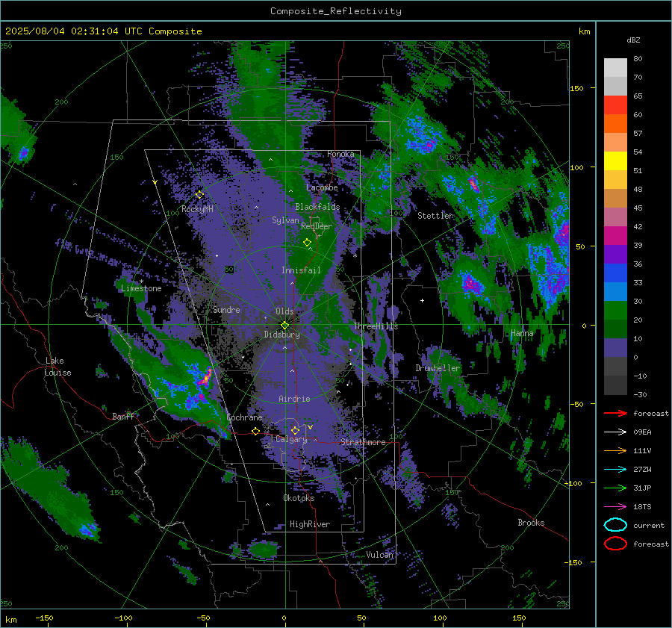The image size is (672, 628).
Task: Click the Cochrane city label
Action: tap(244, 417)
